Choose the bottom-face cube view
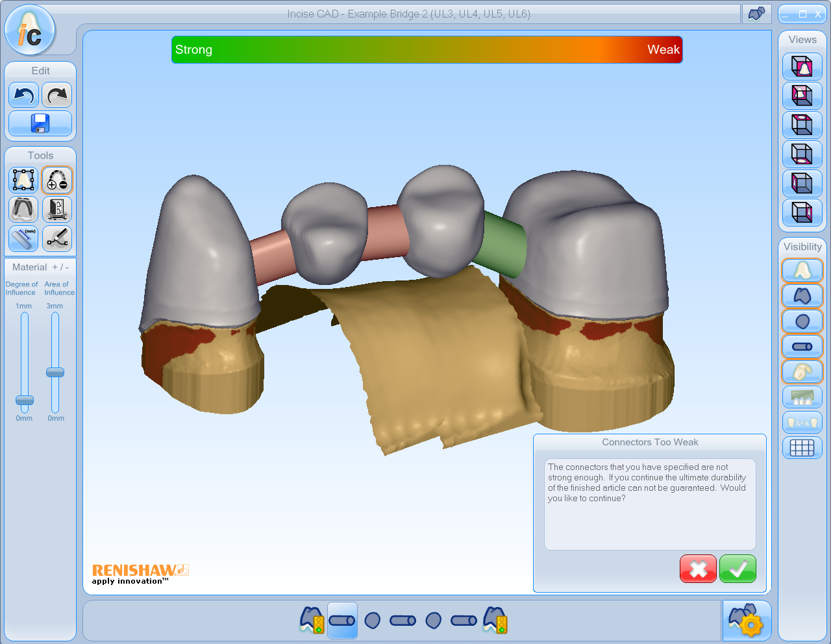 [802, 154]
